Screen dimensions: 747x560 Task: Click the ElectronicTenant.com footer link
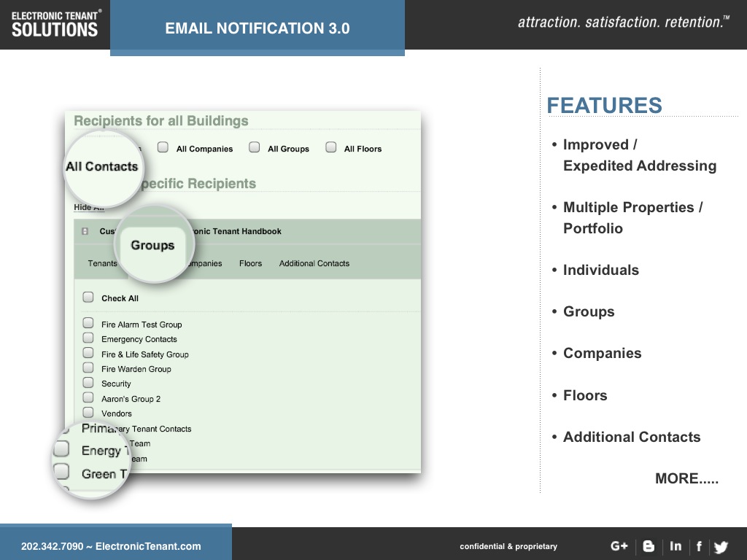[x=148, y=546]
